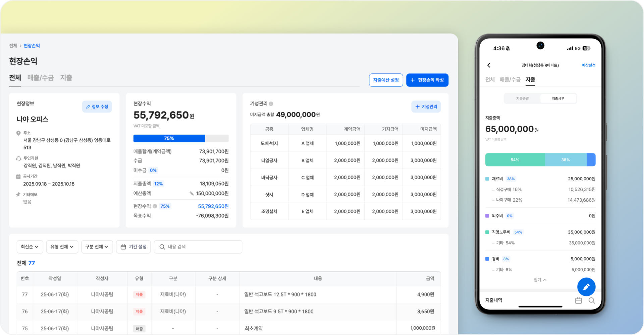Image resolution: width=644 pixels, height=335 pixels.
Task: Tap the battery icon in phone status bar
Action: point(586,49)
